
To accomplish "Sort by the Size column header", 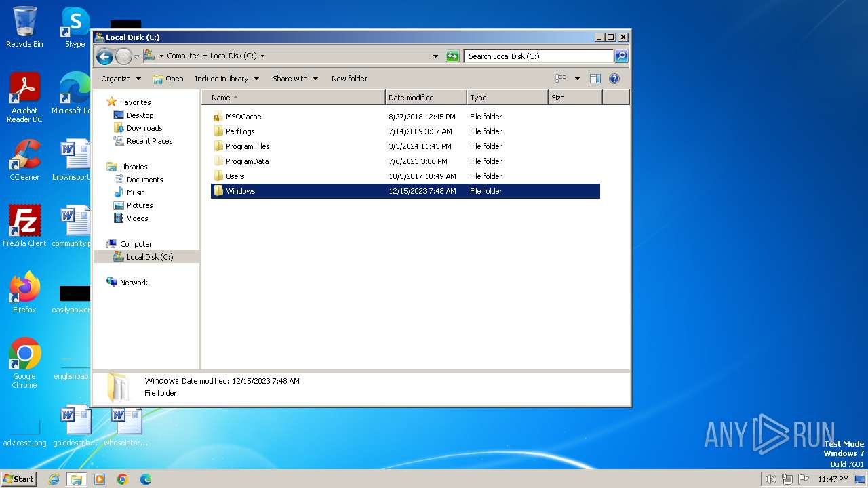I will tap(575, 98).
